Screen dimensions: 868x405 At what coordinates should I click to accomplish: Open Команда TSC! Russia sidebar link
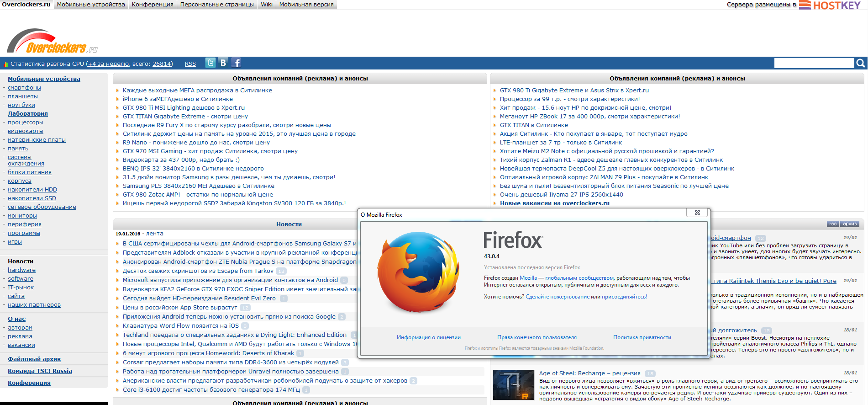point(40,371)
